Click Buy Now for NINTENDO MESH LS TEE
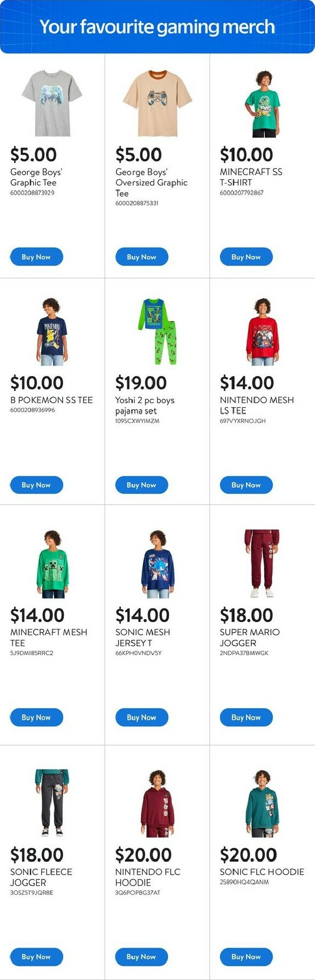This screenshot has height=980, width=315. point(246,485)
